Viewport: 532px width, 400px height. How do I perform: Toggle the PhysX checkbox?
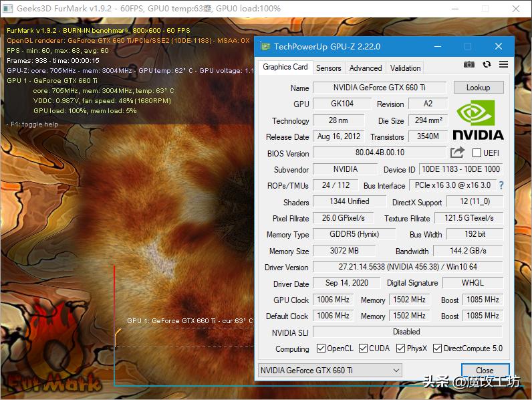tap(401, 348)
